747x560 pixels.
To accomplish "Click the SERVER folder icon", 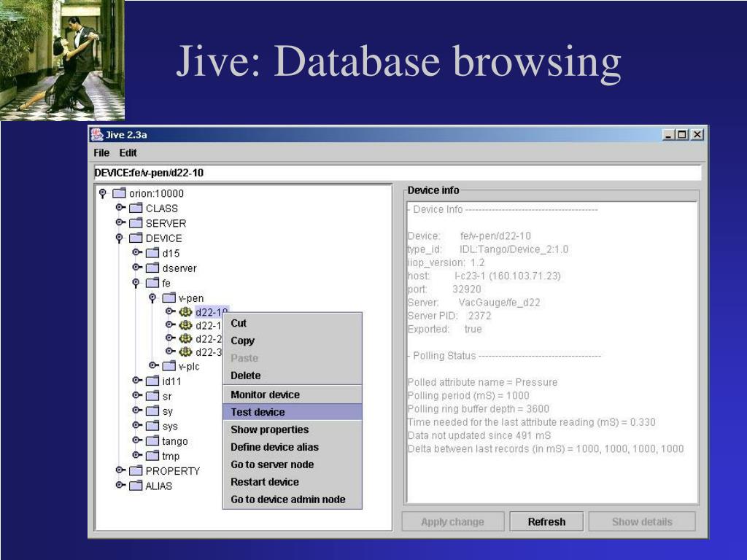I will click(136, 223).
